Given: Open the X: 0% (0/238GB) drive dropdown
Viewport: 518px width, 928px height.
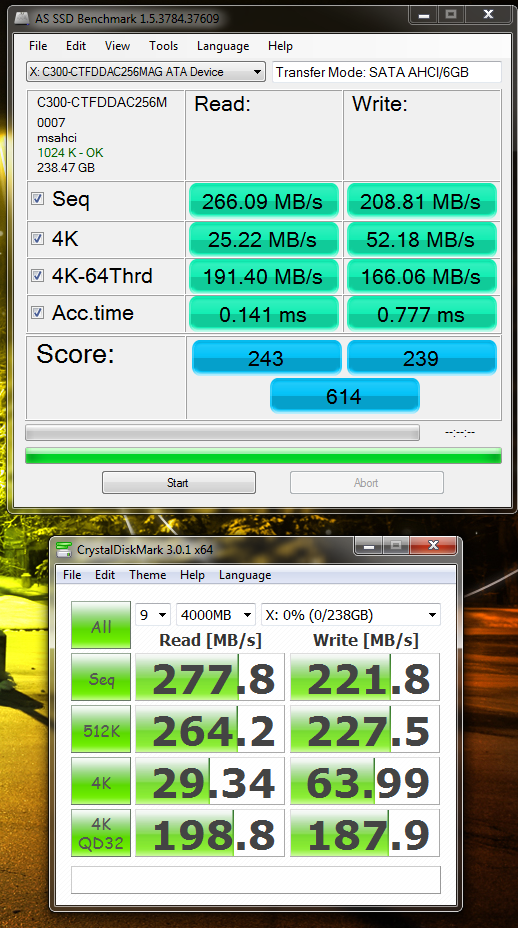Looking at the screenshot, I should [x=351, y=615].
